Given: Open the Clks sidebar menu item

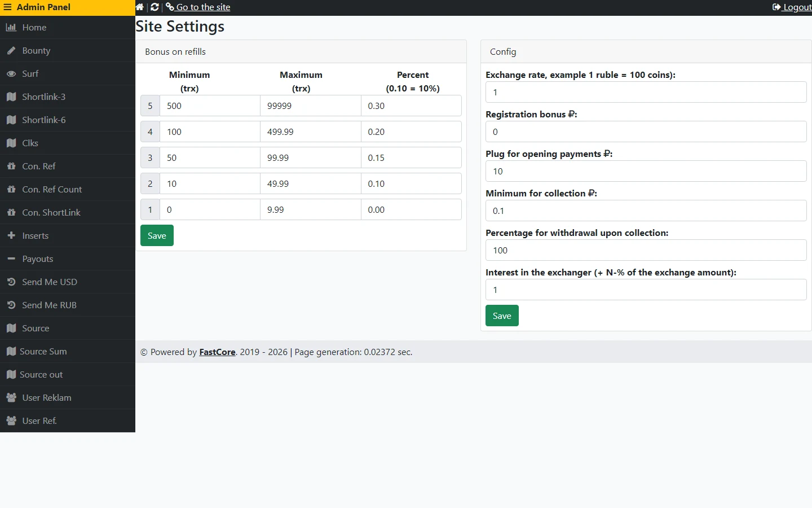Looking at the screenshot, I should [68, 143].
